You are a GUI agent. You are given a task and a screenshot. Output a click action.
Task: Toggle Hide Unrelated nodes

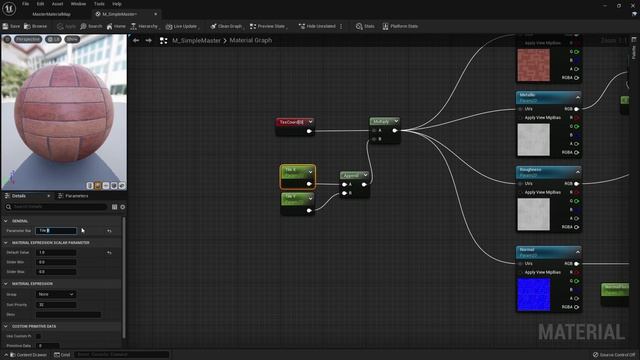[317, 26]
